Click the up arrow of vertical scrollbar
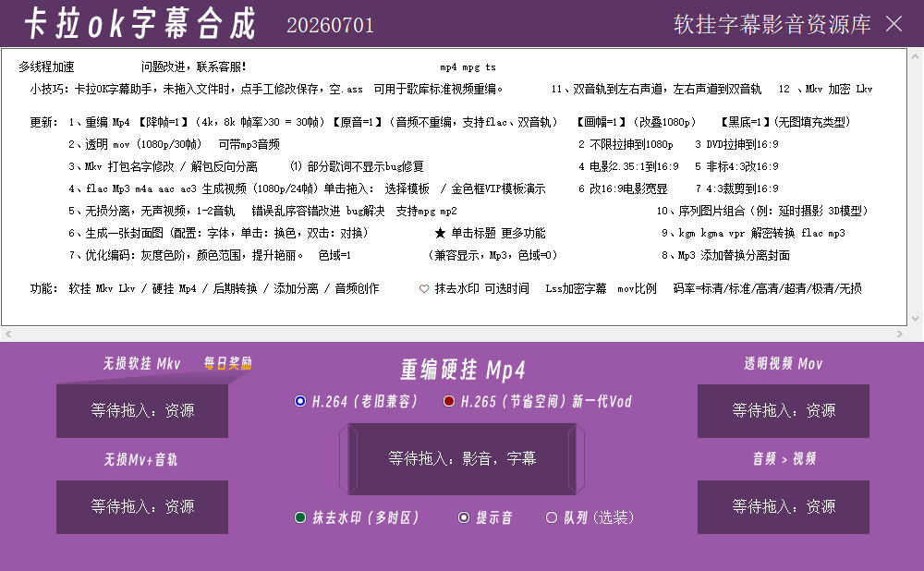Image resolution: width=924 pixels, height=571 pixels. tap(915, 56)
